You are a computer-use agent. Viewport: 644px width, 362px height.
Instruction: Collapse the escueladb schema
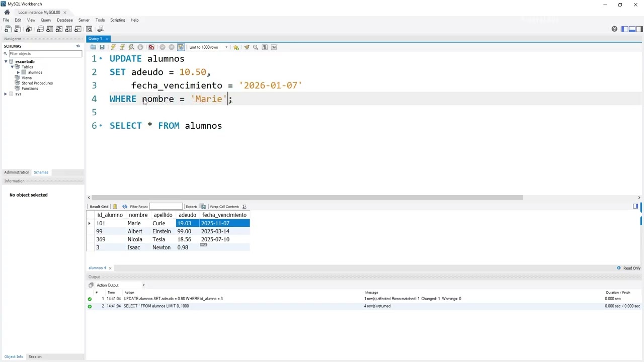tap(6, 61)
